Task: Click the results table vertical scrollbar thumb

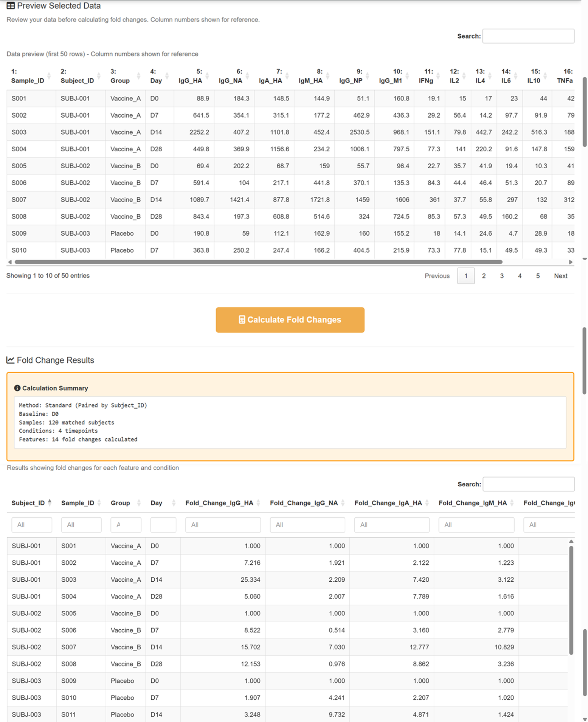Action: tap(571, 600)
